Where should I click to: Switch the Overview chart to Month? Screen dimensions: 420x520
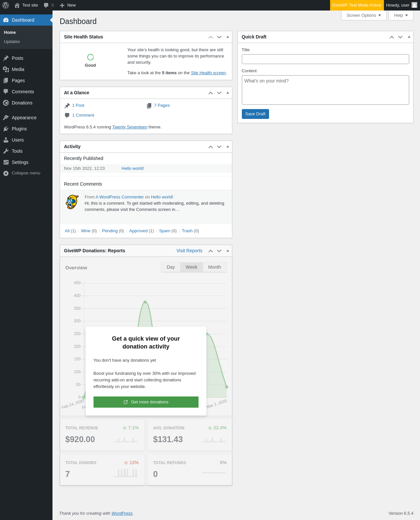click(x=215, y=267)
